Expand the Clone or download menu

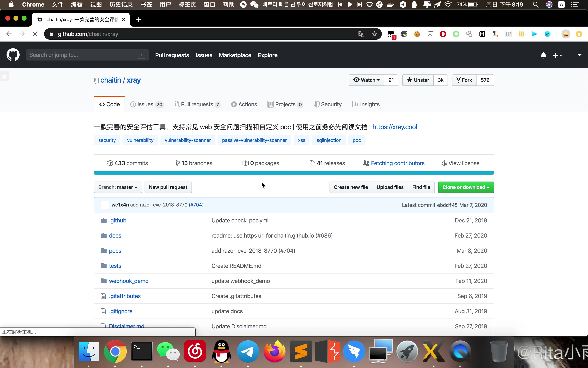pos(466,187)
